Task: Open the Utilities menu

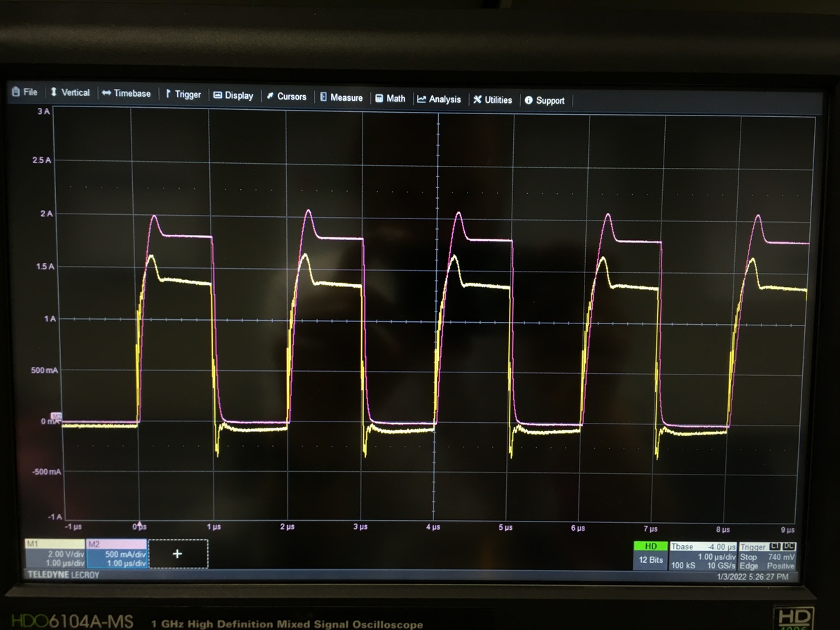Action: point(493,100)
